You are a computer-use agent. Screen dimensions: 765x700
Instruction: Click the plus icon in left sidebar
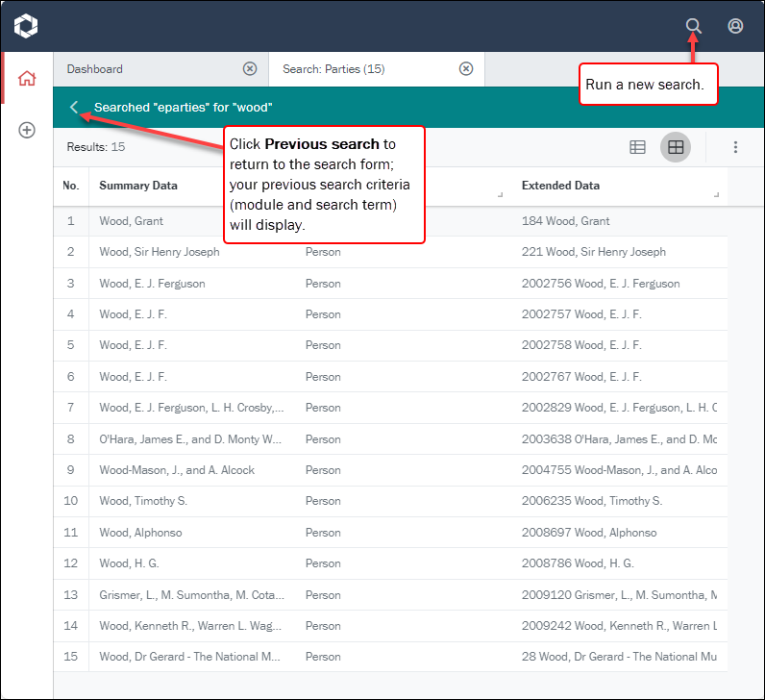[x=27, y=130]
